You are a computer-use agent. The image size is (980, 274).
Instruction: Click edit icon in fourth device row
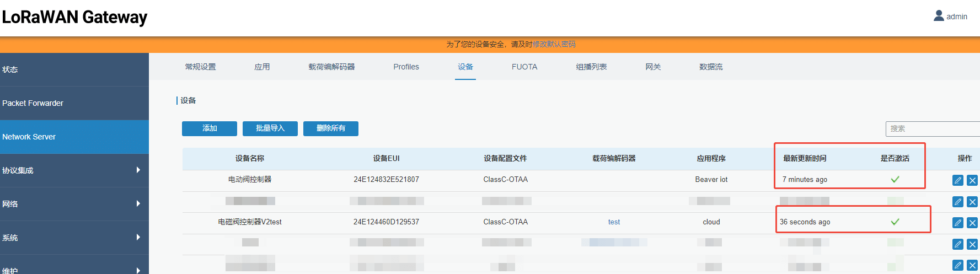957,244
